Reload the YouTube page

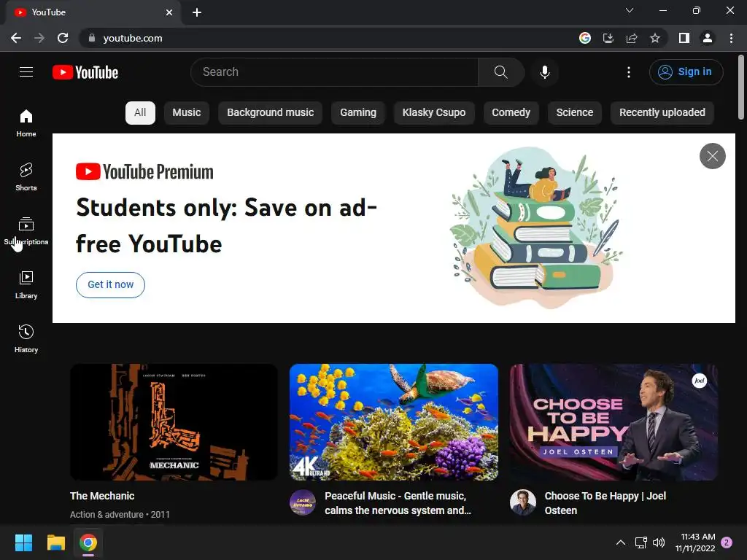pyautogui.click(x=63, y=38)
